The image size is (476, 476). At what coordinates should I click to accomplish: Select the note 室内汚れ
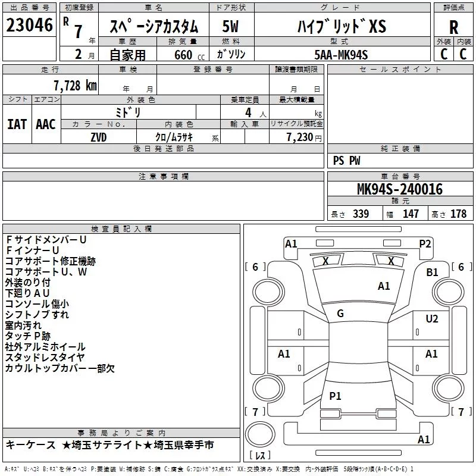point(23,325)
